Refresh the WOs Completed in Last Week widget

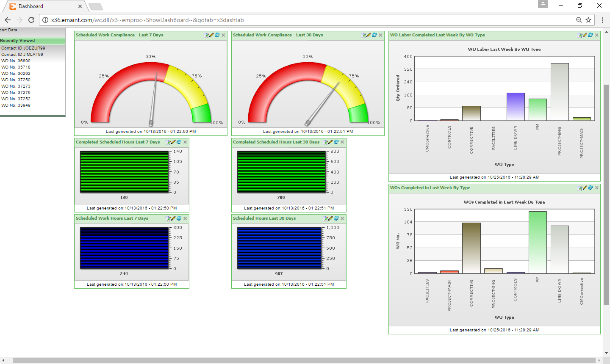[591, 188]
